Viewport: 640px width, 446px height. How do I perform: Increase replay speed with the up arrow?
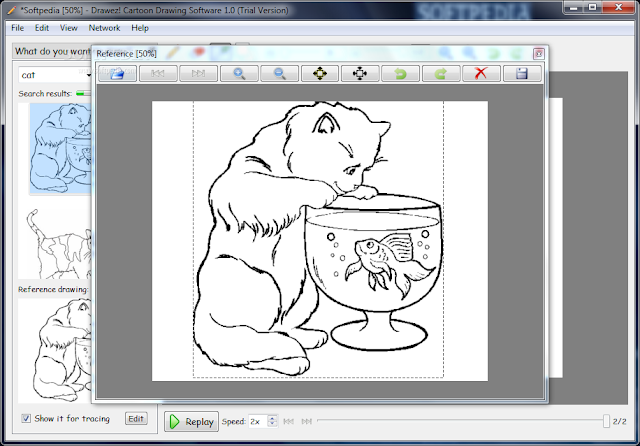273,418
